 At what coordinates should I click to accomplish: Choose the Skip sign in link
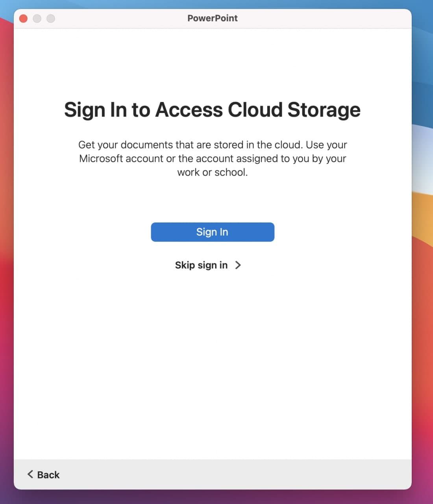point(201,265)
